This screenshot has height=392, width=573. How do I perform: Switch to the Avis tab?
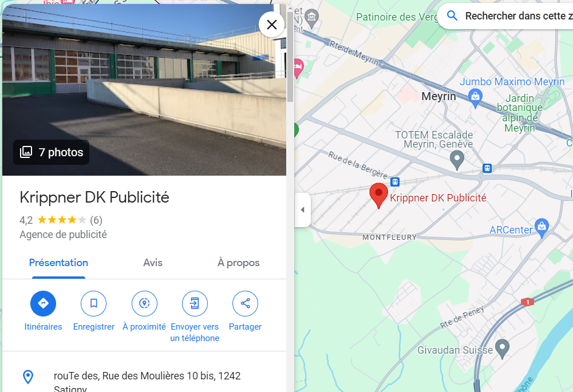153,263
